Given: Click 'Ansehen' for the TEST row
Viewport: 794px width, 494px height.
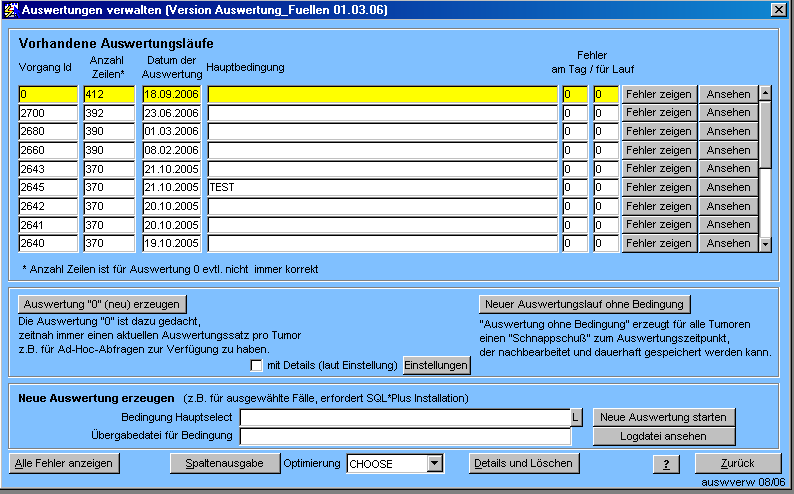Looking at the screenshot, I should click(728, 187).
